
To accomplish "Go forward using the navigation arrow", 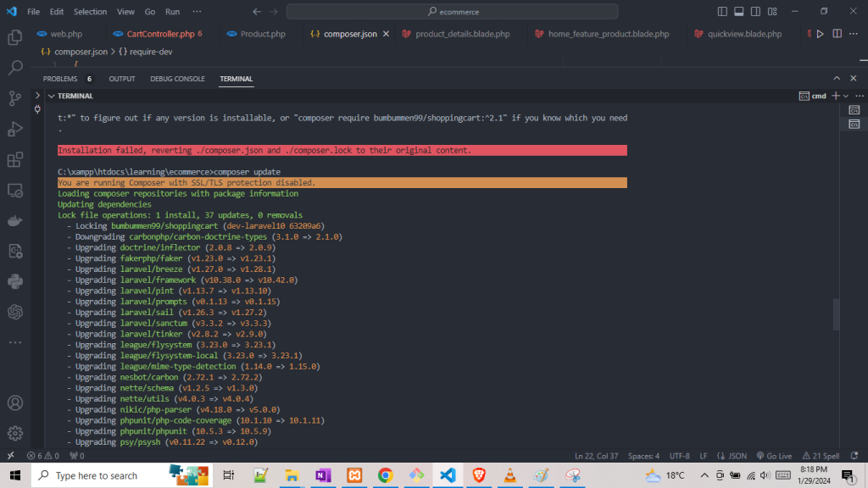I will click(x=274, y=11).
